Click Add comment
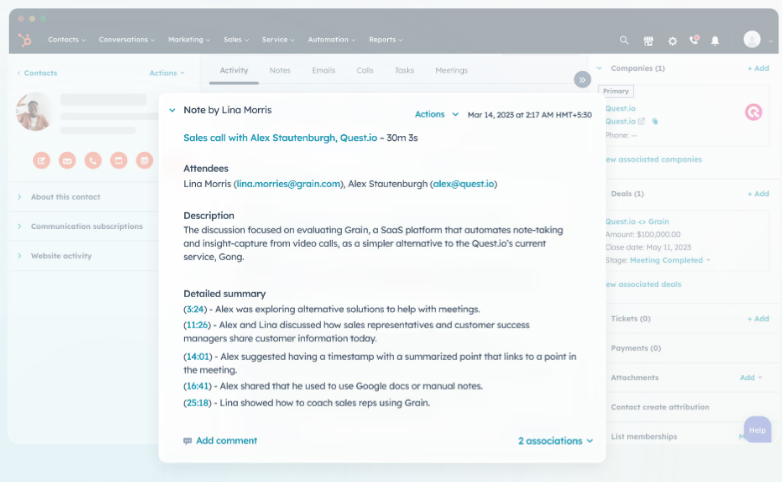 point(226,441)
